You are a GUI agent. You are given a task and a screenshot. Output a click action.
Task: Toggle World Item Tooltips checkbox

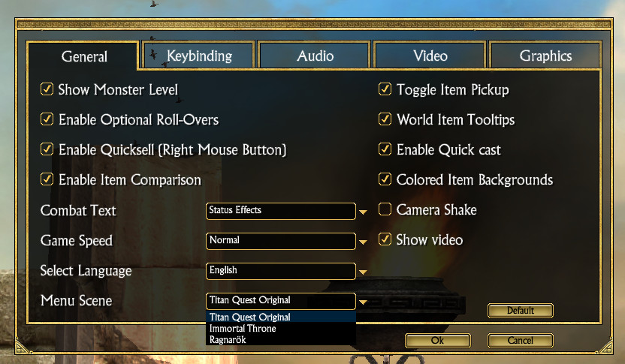point(385,119)
